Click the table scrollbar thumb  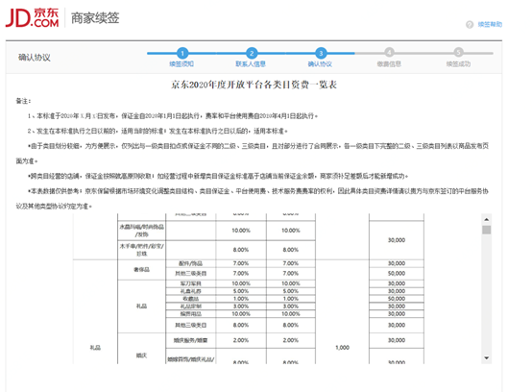(x=487, y=230)
